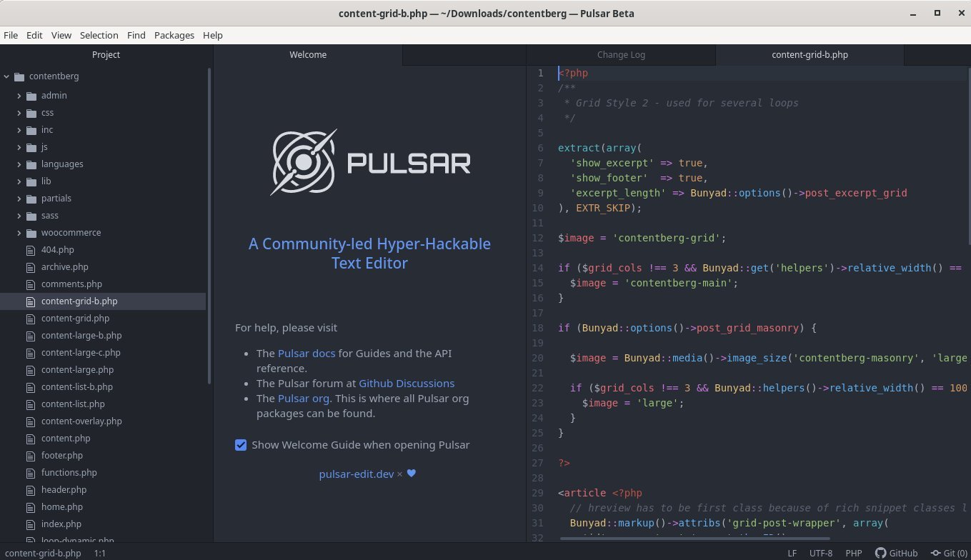Click the css folder icon

click(31, 113)
